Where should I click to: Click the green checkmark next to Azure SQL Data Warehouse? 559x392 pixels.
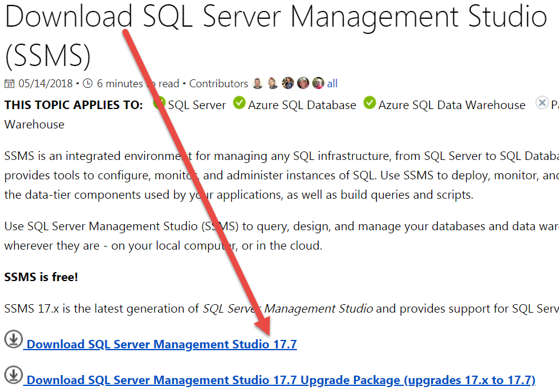(x=369, y=103)
